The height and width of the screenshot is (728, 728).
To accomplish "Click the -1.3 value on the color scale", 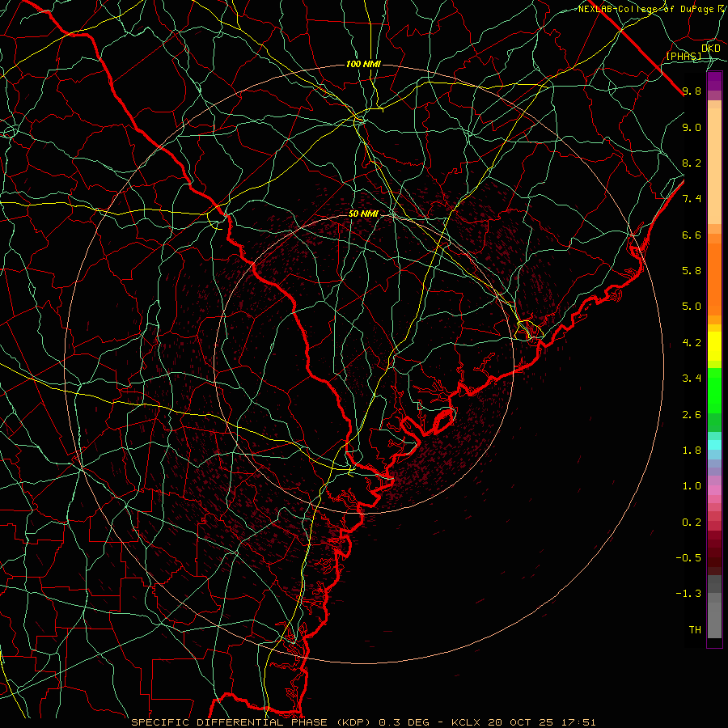I will pos(688,594).
